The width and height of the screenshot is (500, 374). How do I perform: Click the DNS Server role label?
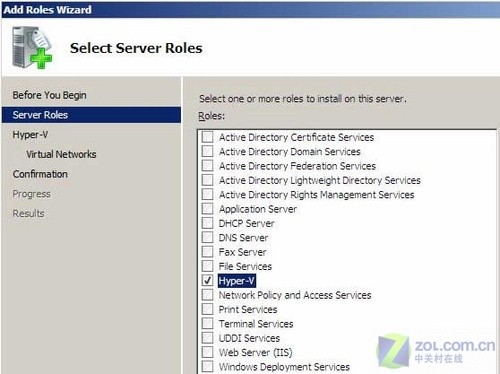pos(243,238)
